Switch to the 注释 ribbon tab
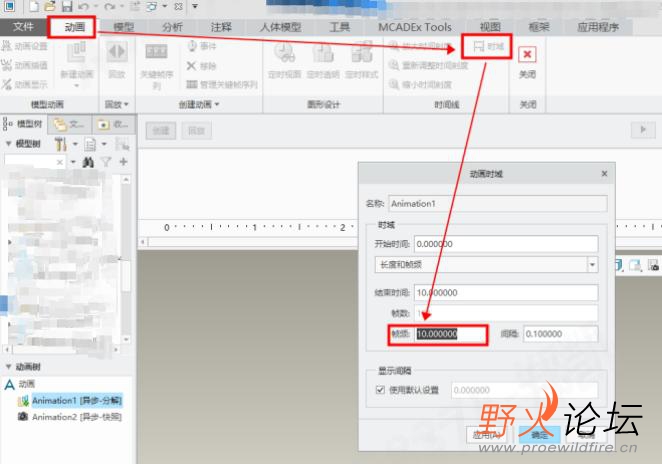662x464 pixels. tap(221, 27)
